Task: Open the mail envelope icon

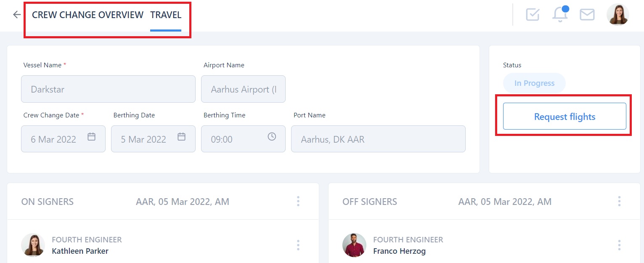Action: point(587,15)
